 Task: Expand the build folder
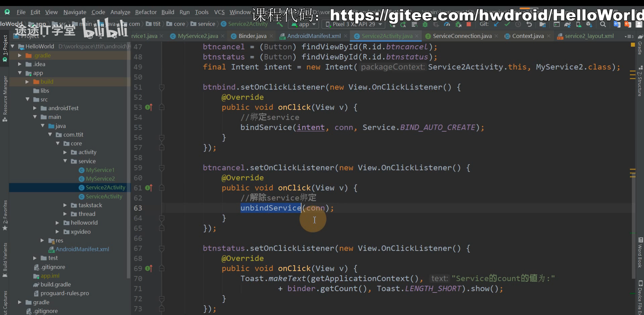(28, 82)
